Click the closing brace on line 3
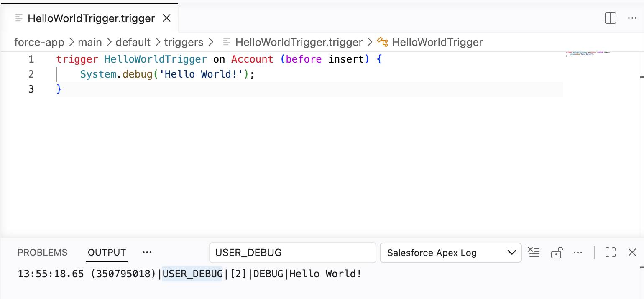The width and height of the screenshot is (644, 299). pyautogui.click(x=59, y=89)
